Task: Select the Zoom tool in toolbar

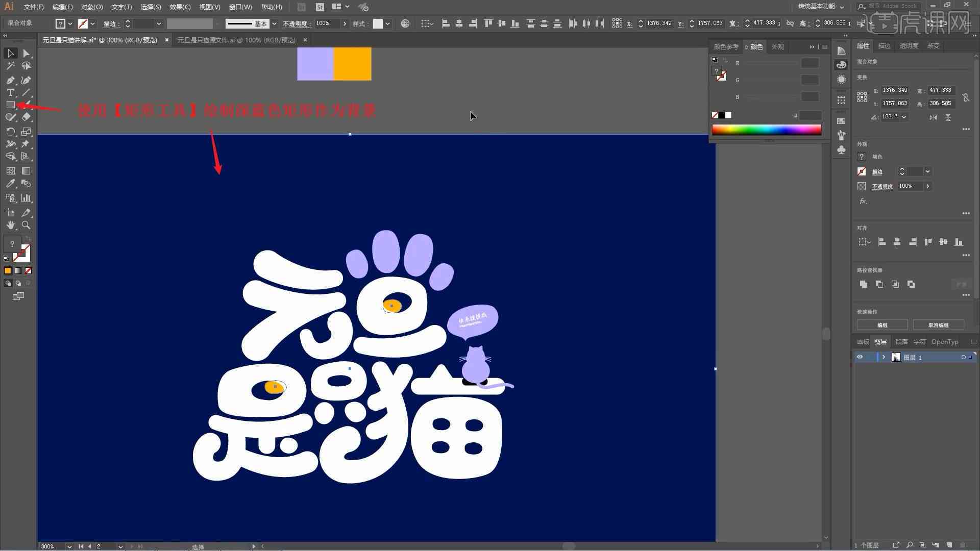Action: pos(26,226)
